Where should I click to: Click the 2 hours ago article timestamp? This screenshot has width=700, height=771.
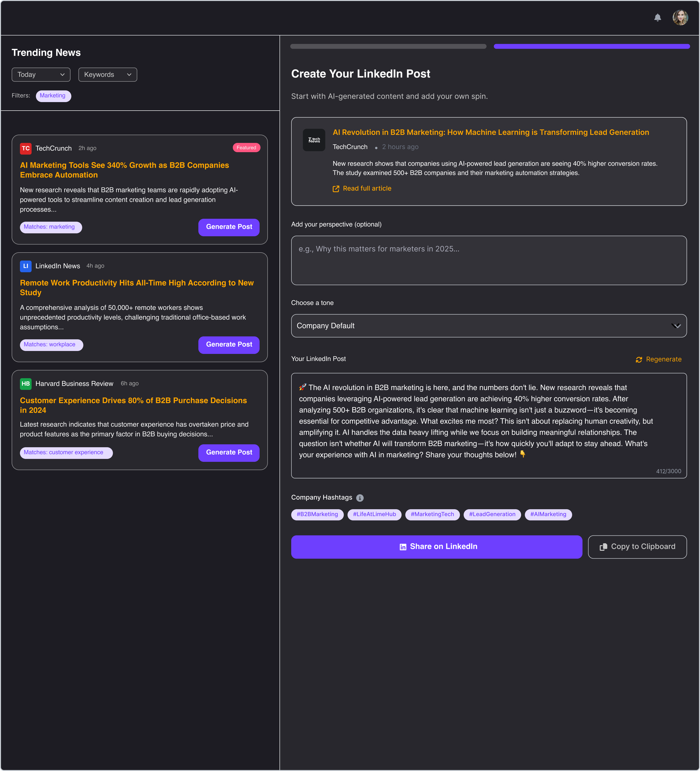pyautogui.click(x=400, y=147)
